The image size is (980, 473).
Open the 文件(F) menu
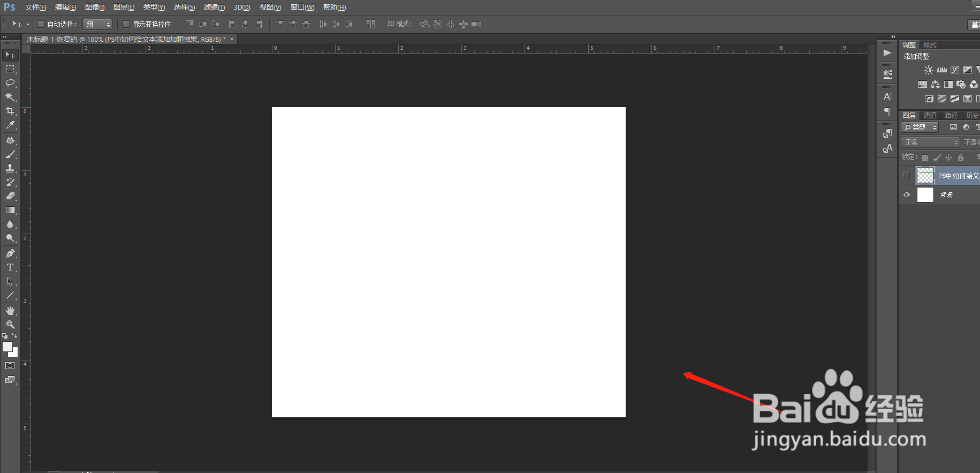click(35, 7)
